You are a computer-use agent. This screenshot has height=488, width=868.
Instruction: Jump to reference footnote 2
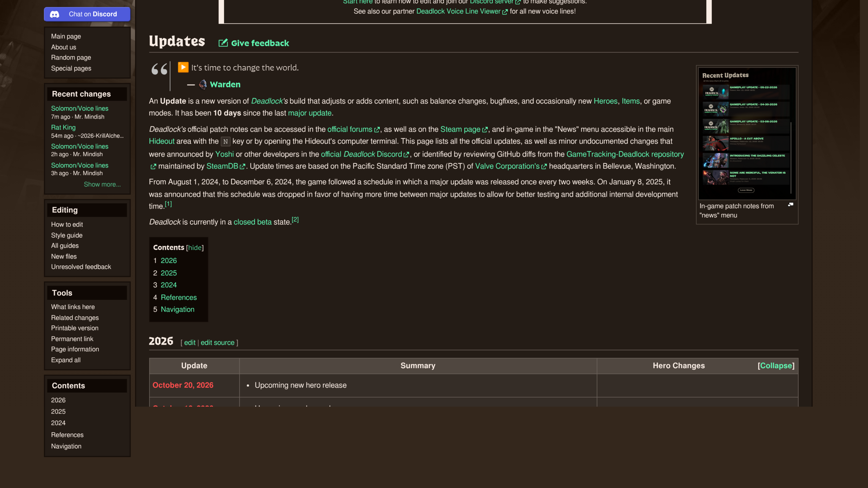click(295, 220)
